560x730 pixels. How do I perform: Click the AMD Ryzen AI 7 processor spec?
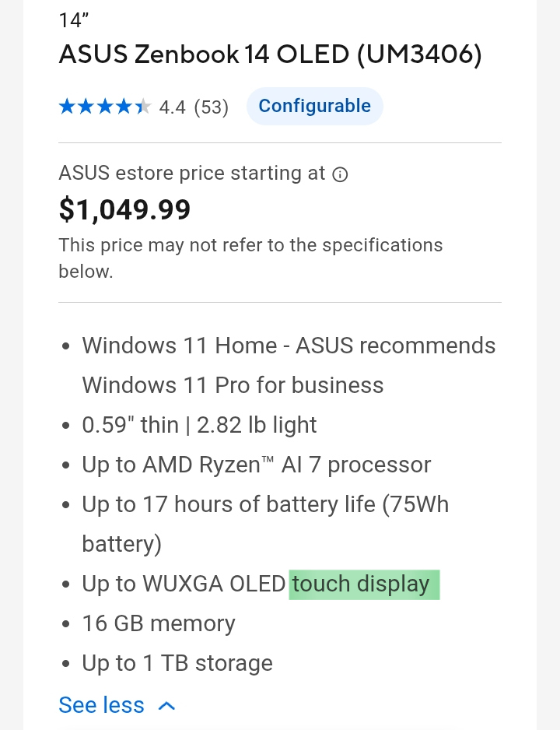pos(256,465)
